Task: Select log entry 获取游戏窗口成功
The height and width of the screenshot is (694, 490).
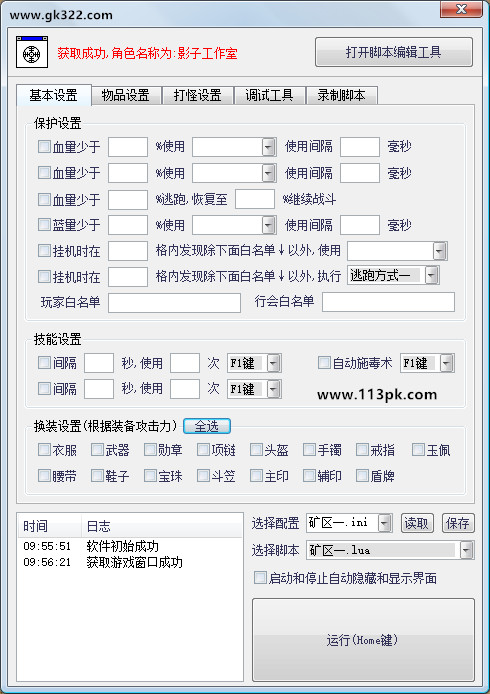Action: (135, 562)
